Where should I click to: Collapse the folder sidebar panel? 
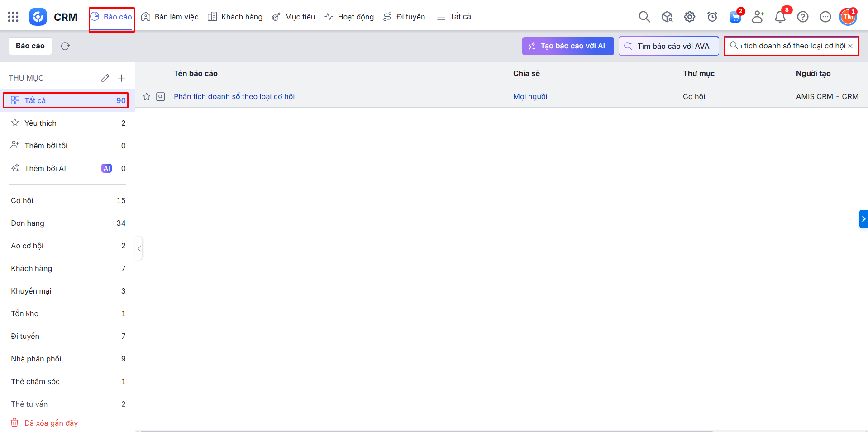139,248
